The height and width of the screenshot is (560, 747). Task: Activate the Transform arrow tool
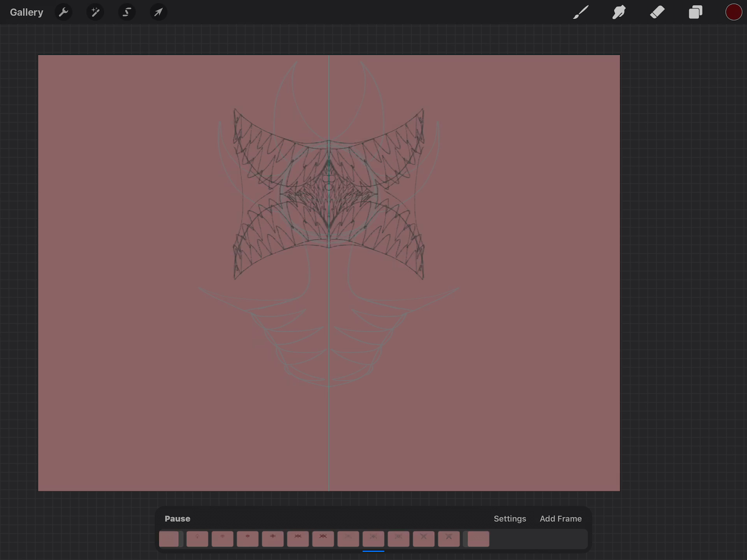pyautogui.click(x=158, y=12)
